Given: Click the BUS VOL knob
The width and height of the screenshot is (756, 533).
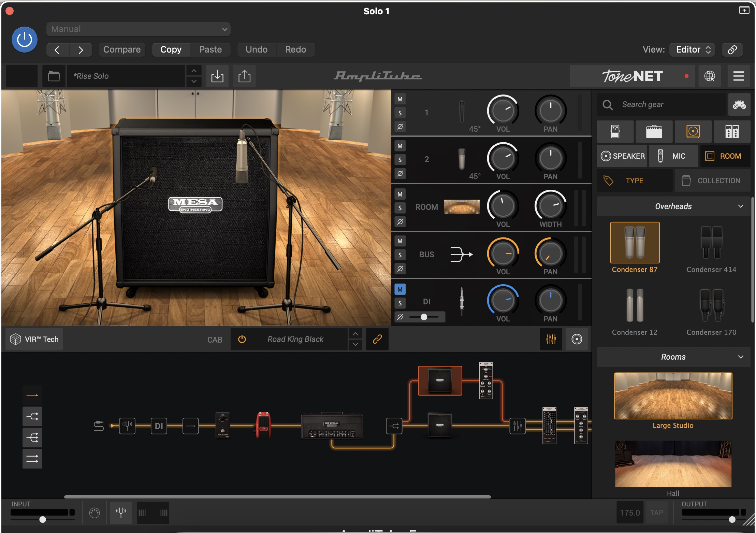Looking at the screenshot, I should [503, 253].
